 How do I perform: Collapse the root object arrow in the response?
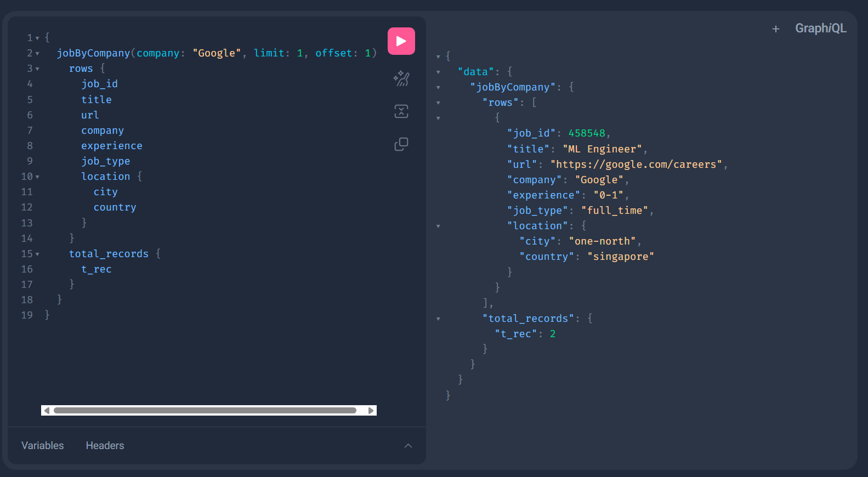coord(438,57)
